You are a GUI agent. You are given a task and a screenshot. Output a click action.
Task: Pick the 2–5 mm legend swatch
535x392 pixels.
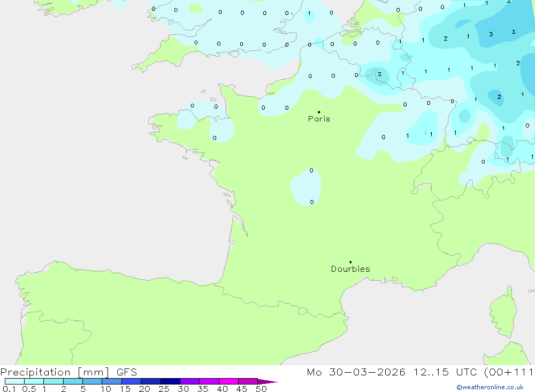[x=73, y=381]
